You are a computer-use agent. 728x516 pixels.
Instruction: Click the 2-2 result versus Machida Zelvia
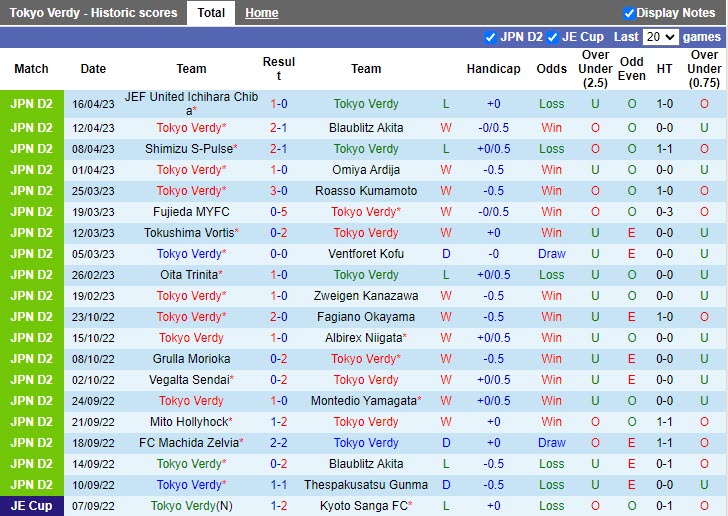[279, 443]
